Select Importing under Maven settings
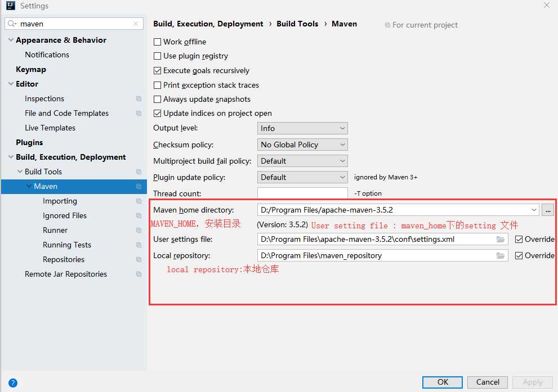558x392 pixels. coord(60,201)
